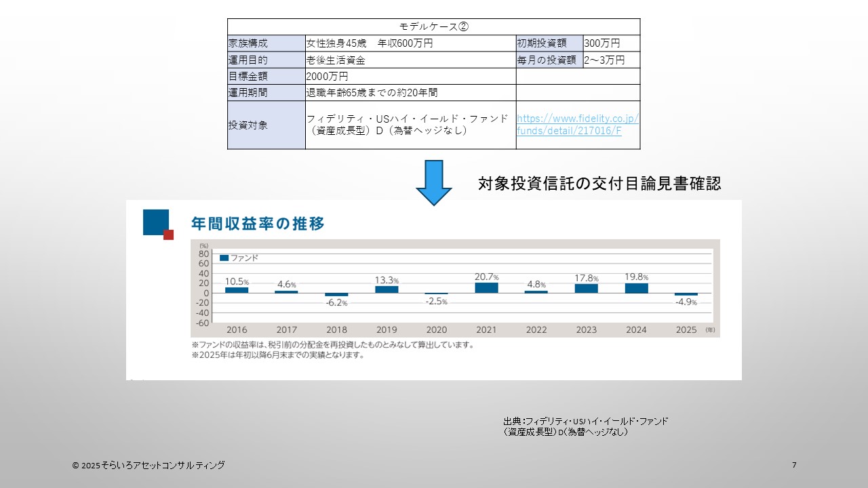Click the 出典 source caption text
Image resolution: width=868 pixels, height=488 pixels.
coord(585,426)
